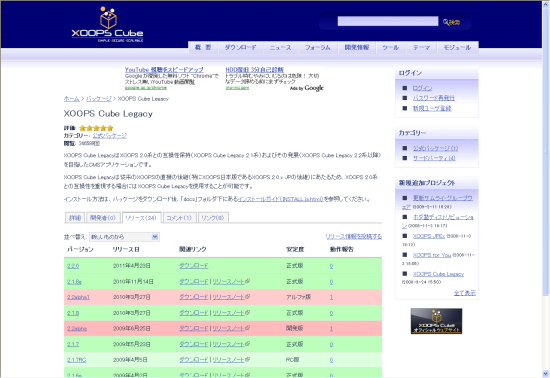Screen dimensions: 550x378
Task: Open the INSTALL.ja.html install guide link
Action: (x=281, y=199)
